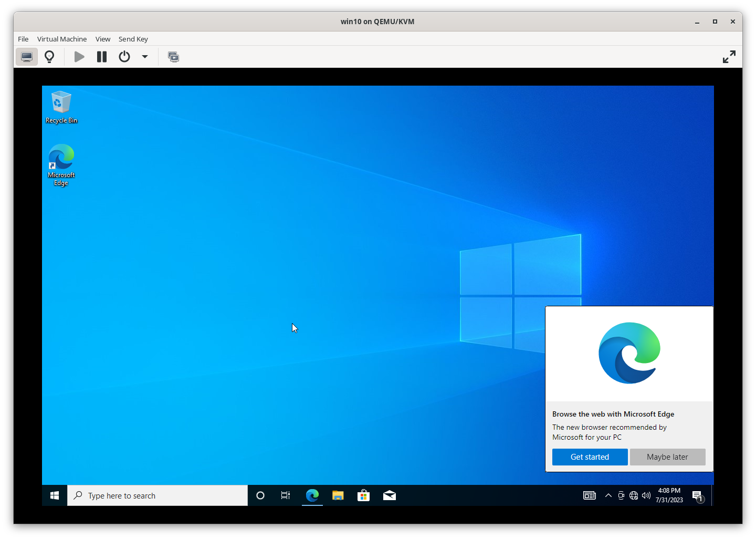The width and height of the screenshot is (756, 539).
Task: Click the Show desktop sliver on the taskbar
Action: pos(712,495)
